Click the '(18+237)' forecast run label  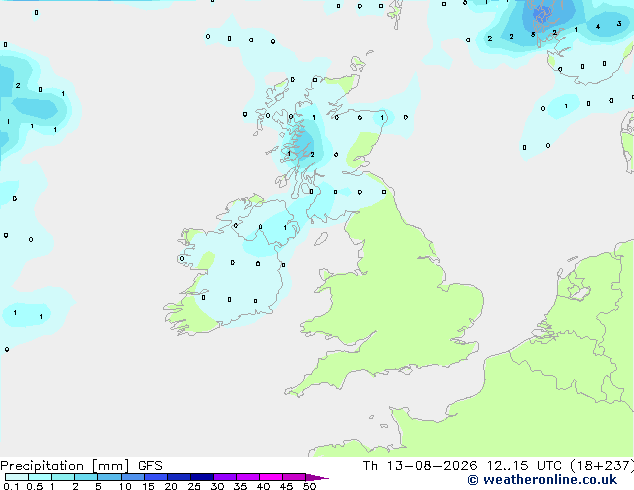602,466
